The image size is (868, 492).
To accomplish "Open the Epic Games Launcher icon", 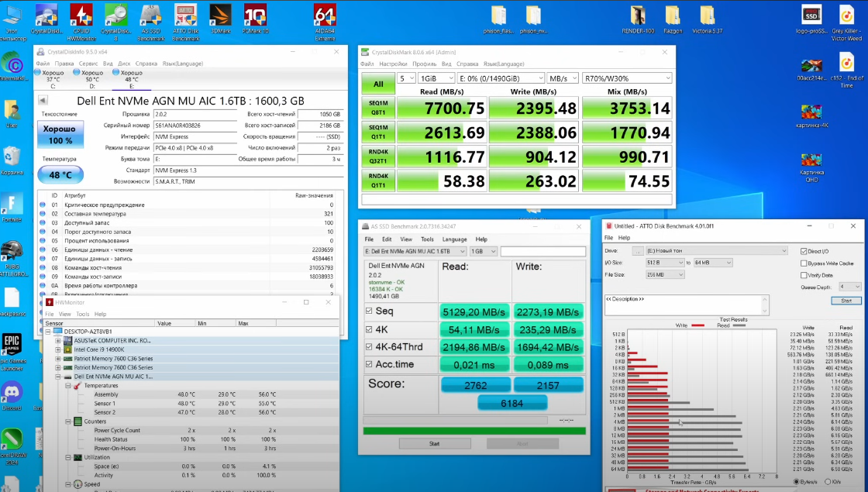I will tap(12, 352).
